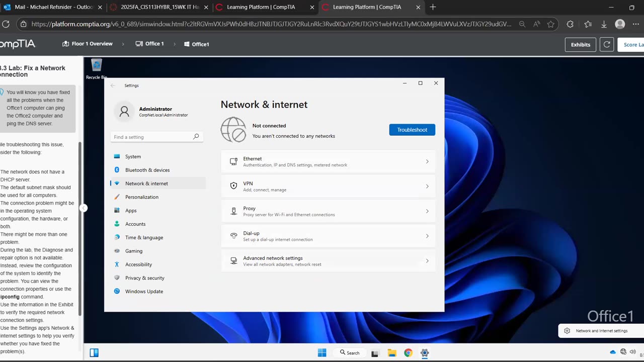Collapse the lab instructions panel arrow
The height and width of the screenshot is (362, 644).
click(x=84, y=208)
